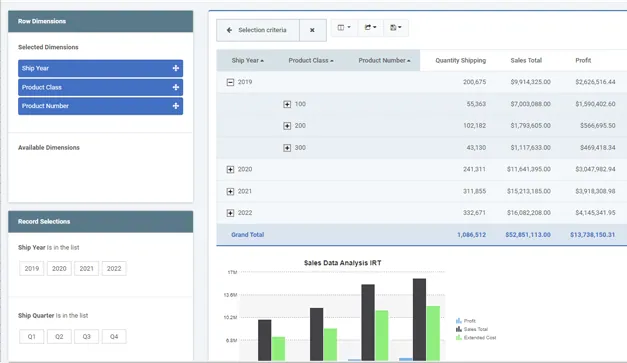Collapse the 2019 row
Viewport: 627px width, 363px height.
[x=230, y=82]
